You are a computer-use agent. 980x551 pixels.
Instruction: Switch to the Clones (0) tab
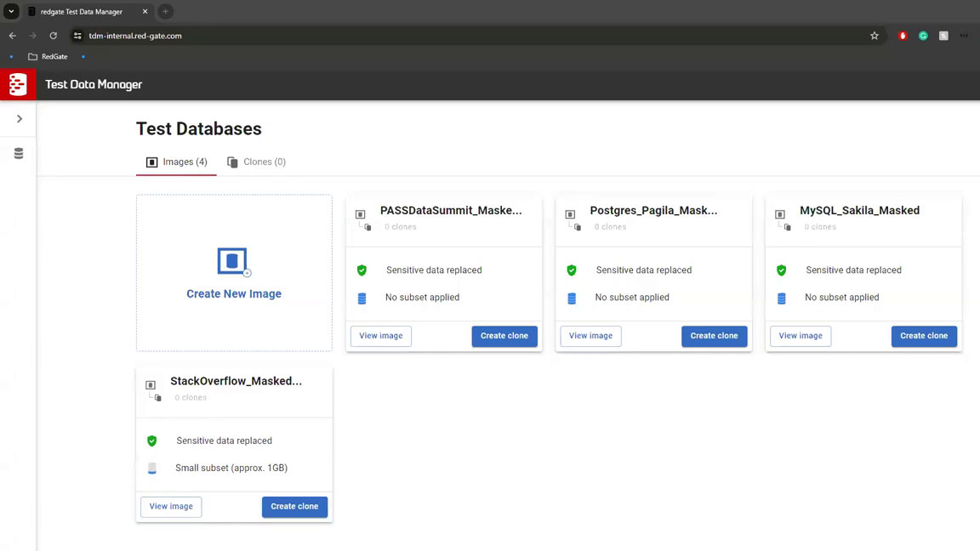[x=256, y=162]
